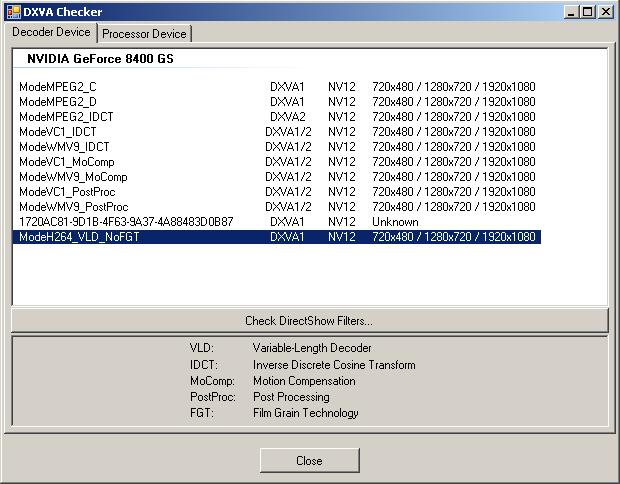
Task: Click the Motion Compensation legend text
Action: pyautogui.click(x=304, y=381)
